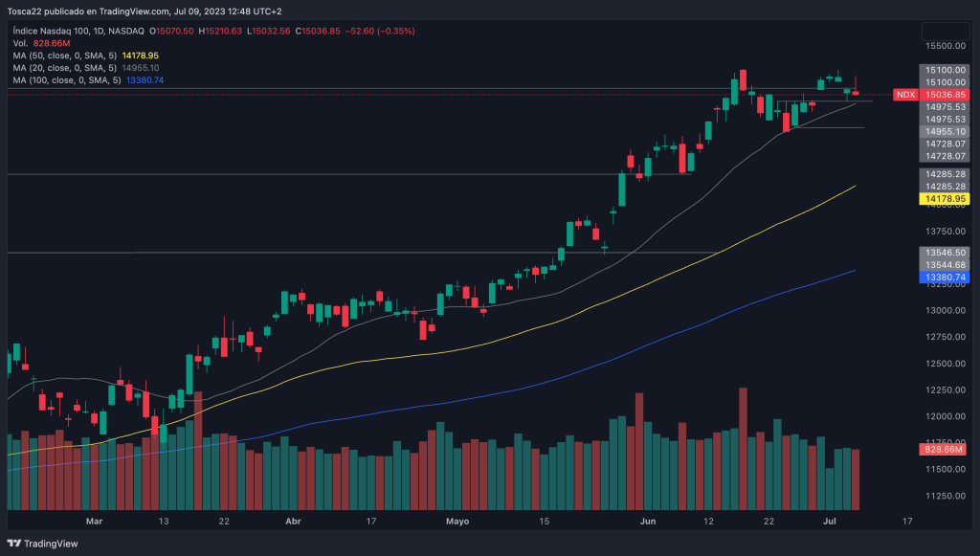Open the MA 50 indicator legend entry
This screenshot has width=980, height=556.
click(x=64, y=56)
